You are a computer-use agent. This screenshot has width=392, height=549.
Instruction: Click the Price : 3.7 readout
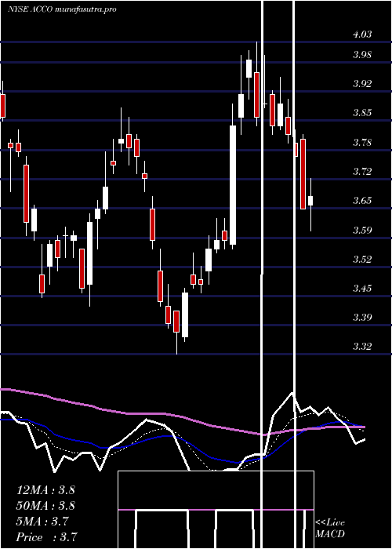[x=47, y=537]
